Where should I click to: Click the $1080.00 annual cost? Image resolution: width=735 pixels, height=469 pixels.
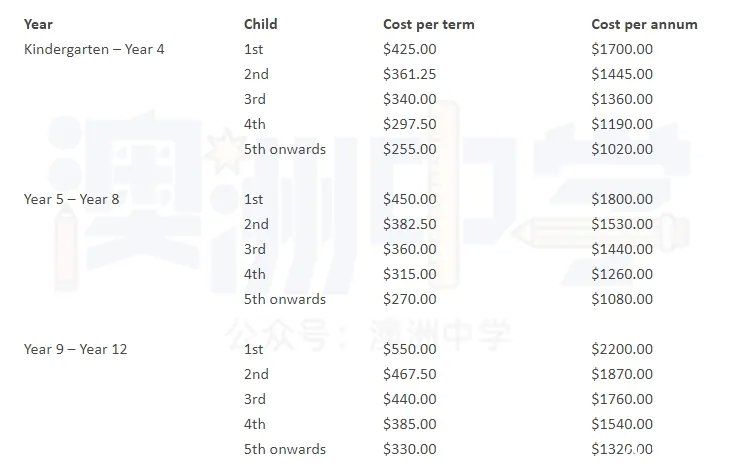pyautogui.click(x=622, y=299)
